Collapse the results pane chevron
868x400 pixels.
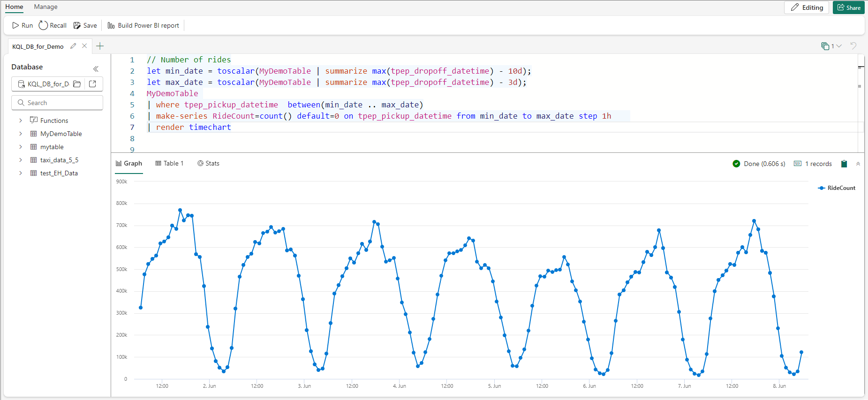tap(858, 164)
